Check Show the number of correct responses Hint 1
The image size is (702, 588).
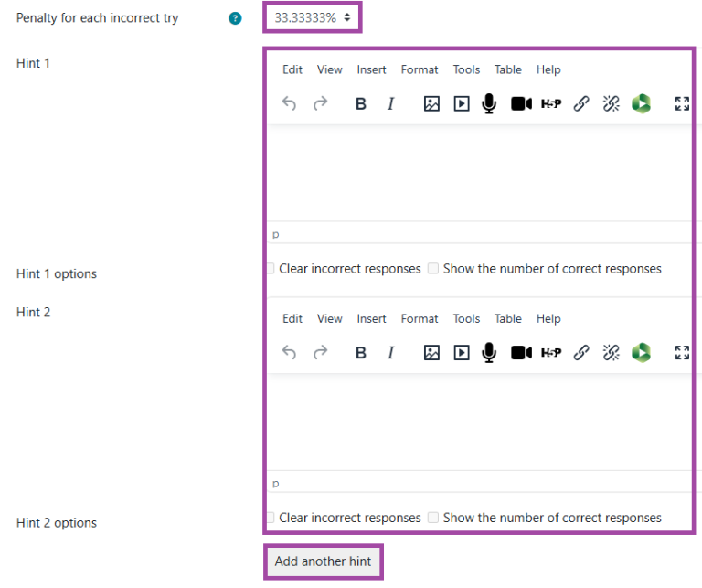434,269
